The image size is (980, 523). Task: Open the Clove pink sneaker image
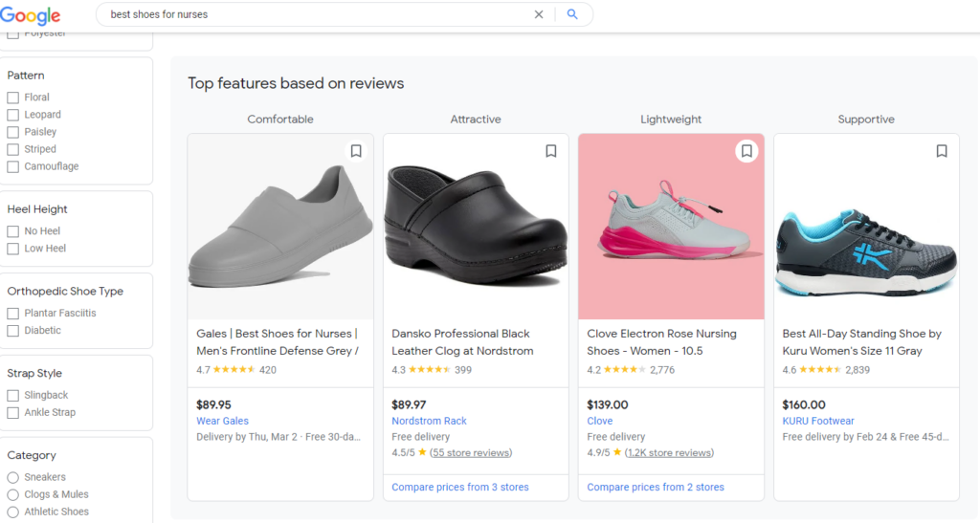point(671,227)
